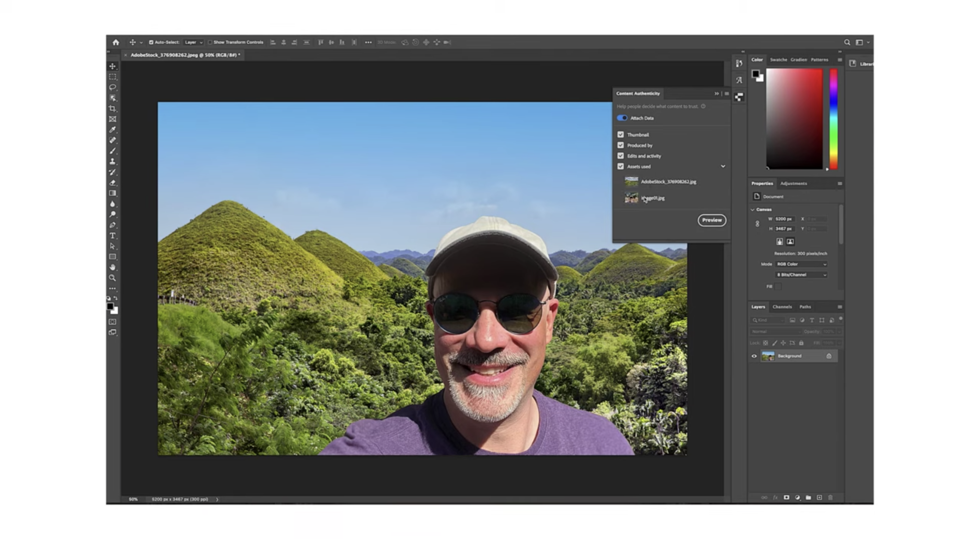Open the Layers panel menu
The image size is (980, 543).
(x=840, y=307)
